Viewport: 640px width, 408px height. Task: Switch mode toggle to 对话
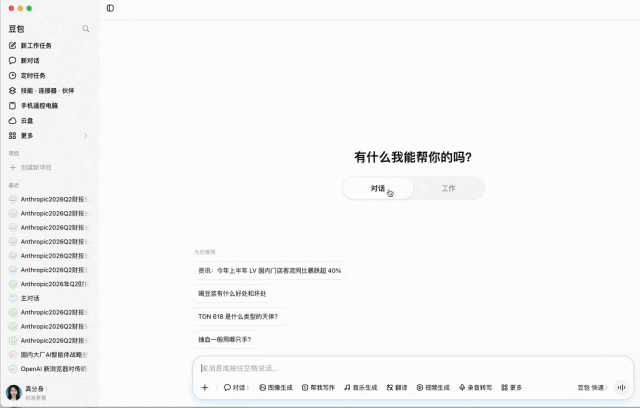click(378, 188)
